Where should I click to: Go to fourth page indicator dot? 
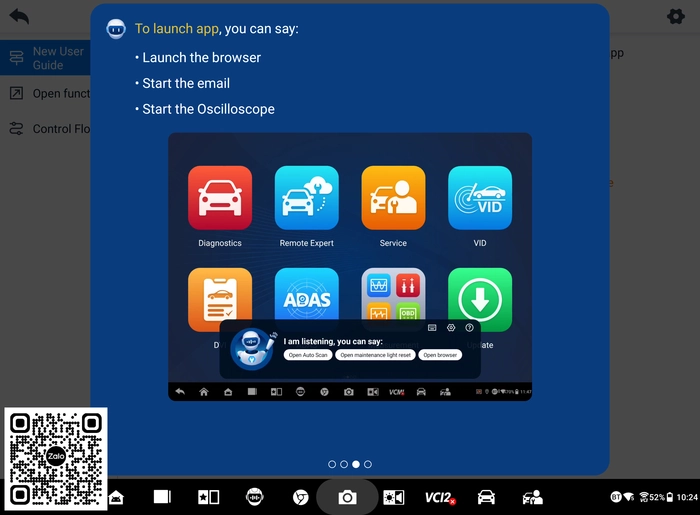(367, 464)
